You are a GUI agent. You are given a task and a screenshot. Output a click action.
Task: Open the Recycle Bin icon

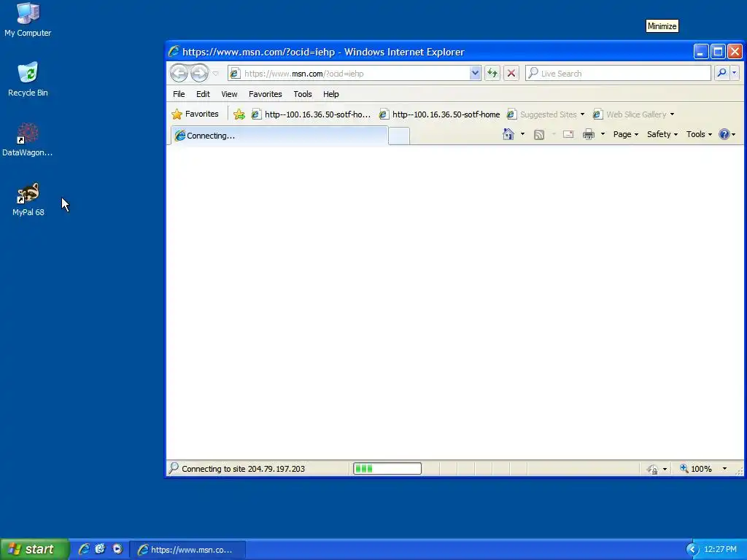click(x=28, y=79)
